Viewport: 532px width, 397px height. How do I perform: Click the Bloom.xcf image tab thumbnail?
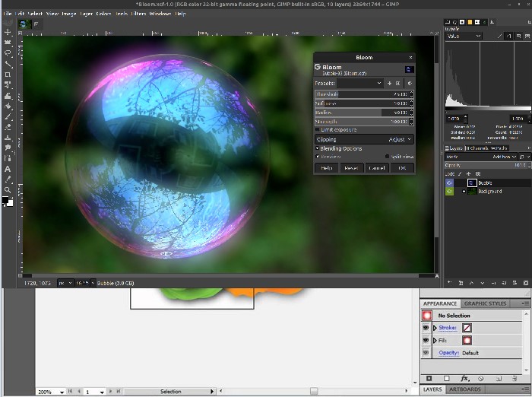[x=24, y=24]
